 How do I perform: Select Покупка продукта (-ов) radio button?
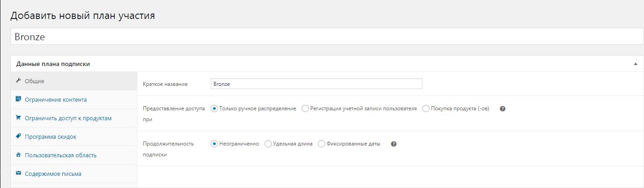click(x=426, y=108)
